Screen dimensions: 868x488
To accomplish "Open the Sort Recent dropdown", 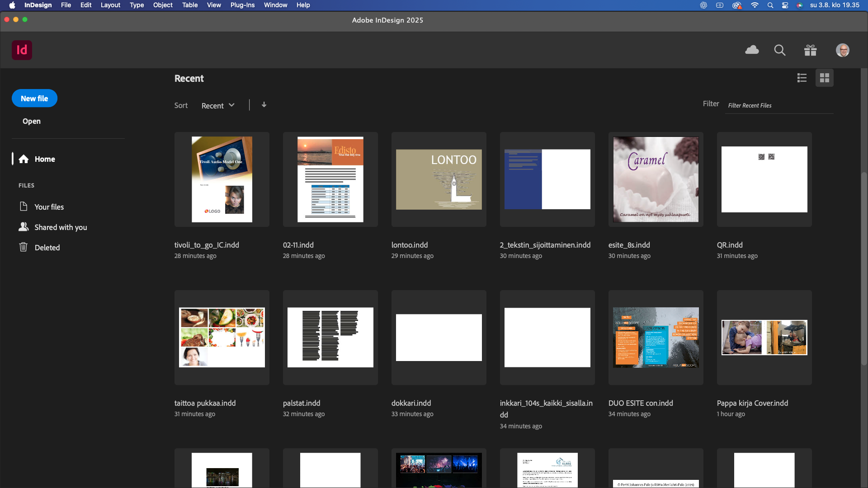I will [218, 105].
